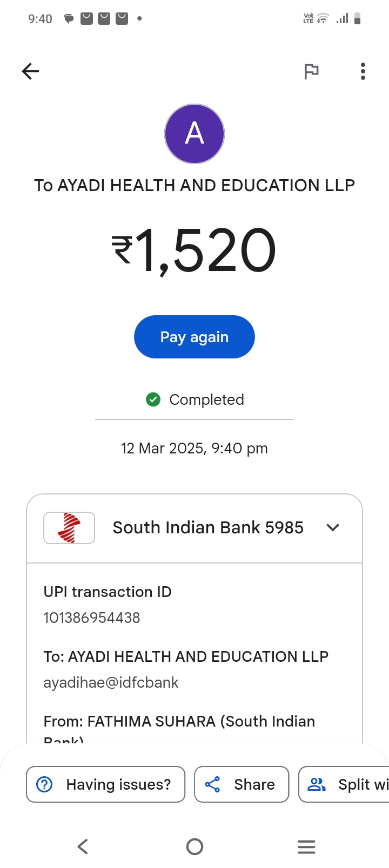Tap the UPI transaction ID number
Viewport: 389px width, 868px height.
pyautogui.click(x=92, y=618)
